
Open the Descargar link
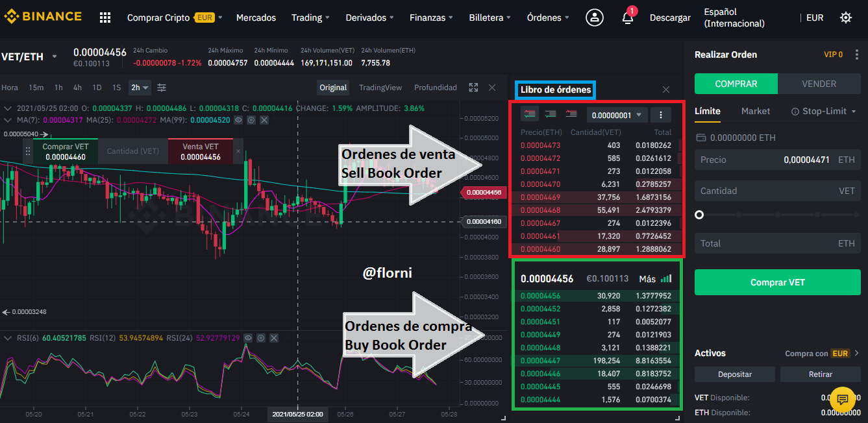(670, 18)
